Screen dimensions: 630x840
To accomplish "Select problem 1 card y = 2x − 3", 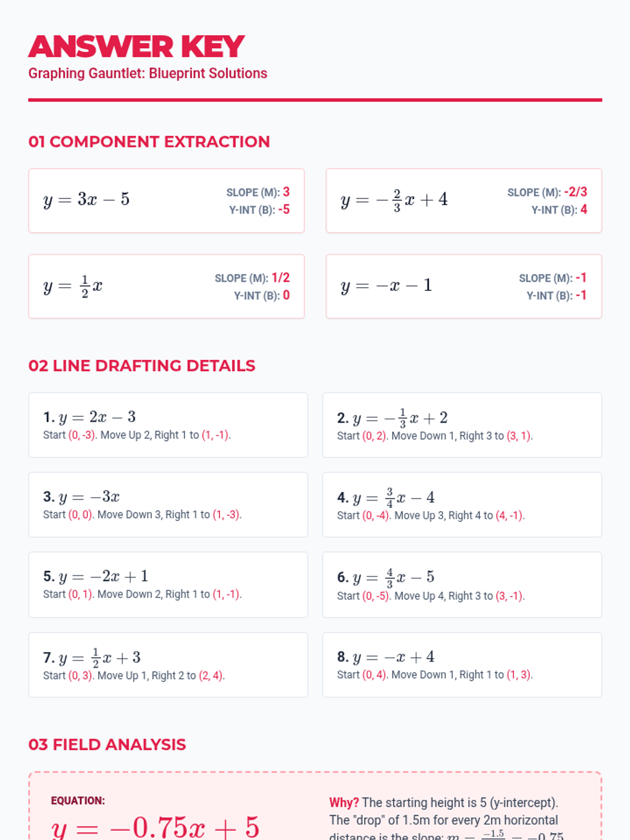I will point(168,425).
